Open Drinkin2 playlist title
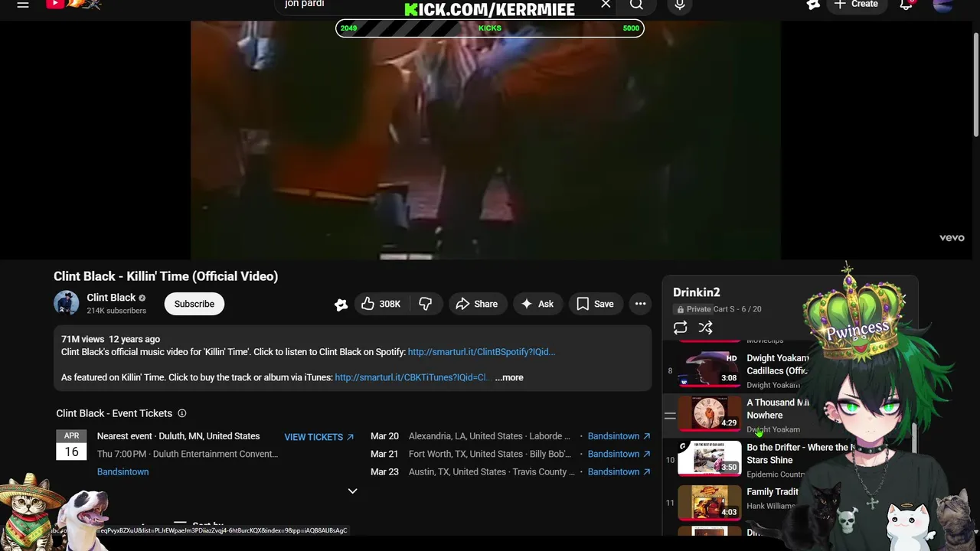 [x=697, y=292]
